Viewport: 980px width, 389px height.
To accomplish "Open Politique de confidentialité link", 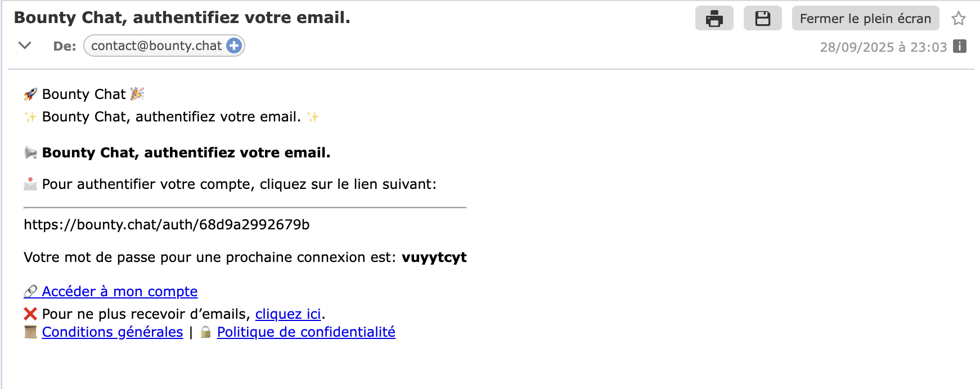I will pyautogui.click(x=306, y=332).
